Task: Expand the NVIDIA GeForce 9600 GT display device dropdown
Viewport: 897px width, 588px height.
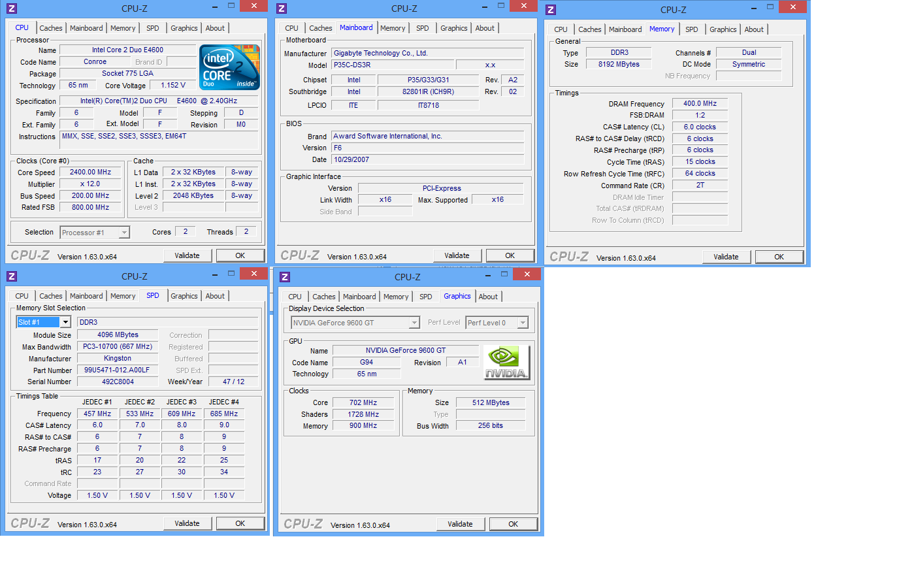Action: (x=414, y=323)
